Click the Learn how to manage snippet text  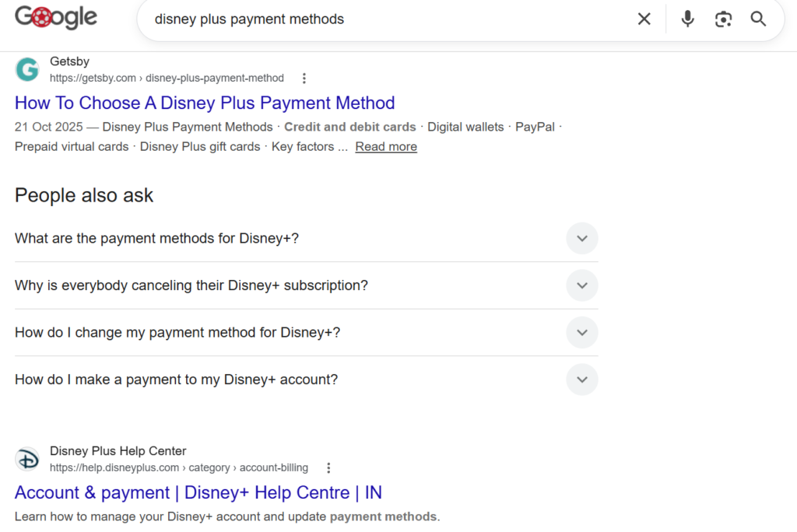coord(227,516)
